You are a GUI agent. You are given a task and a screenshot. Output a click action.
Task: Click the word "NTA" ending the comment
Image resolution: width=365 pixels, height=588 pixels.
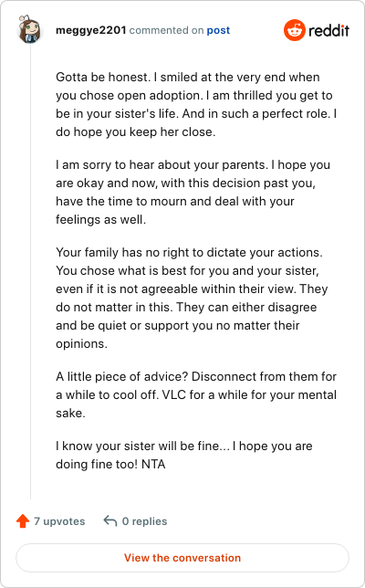click(153, 464)
